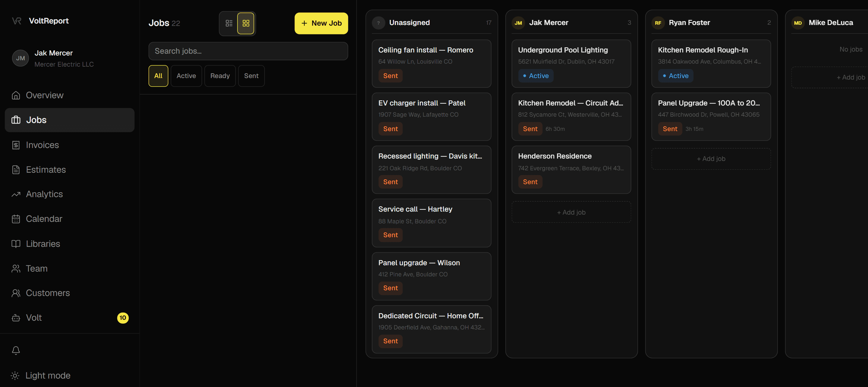This screenshot has height=387, width=868.
Task: Open Henderson Residence job card
Action: coord(571,170)
